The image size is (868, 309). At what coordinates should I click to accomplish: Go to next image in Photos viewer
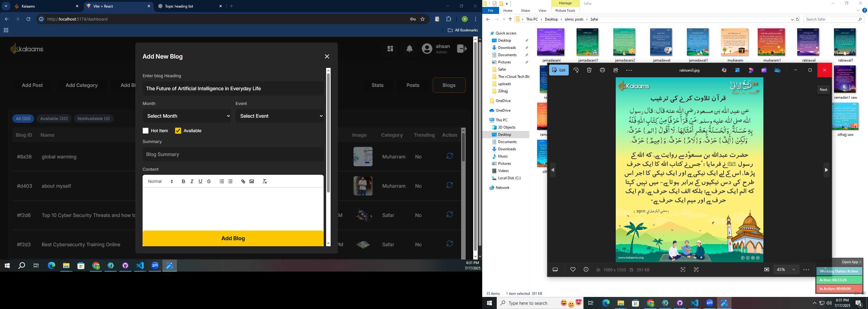(826, 170)
